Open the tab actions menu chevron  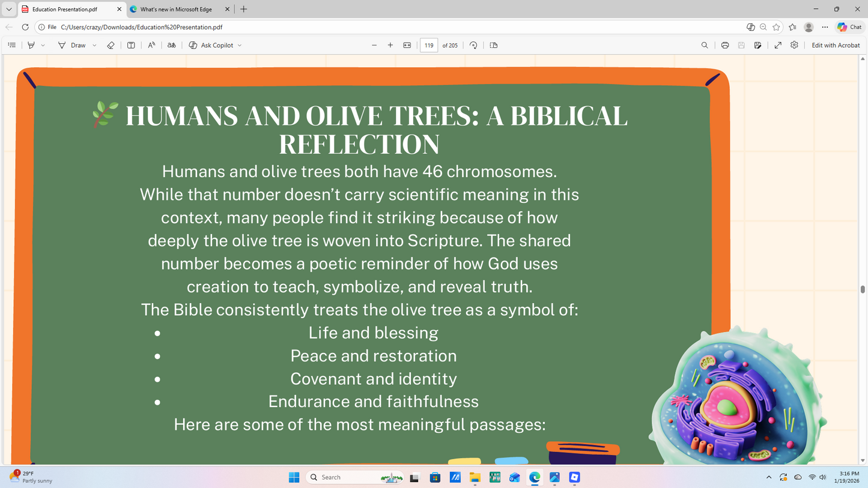point(8,9)
